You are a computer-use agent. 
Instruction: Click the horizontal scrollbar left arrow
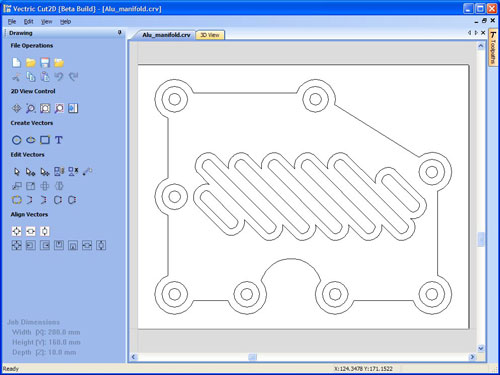pos(133,357)
